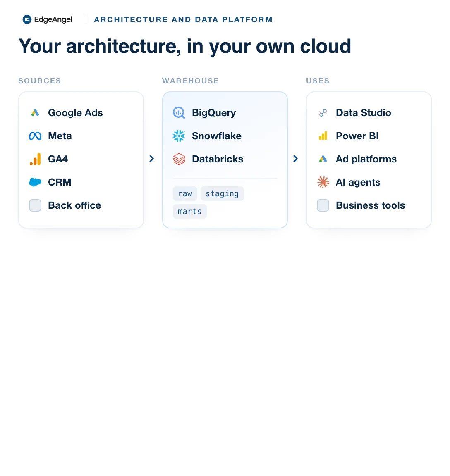
Task: Click the EdgeAngel brand name
Action: click(53, 19)
